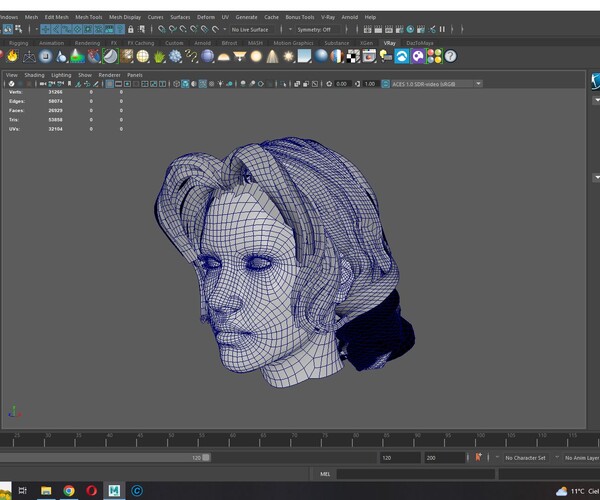Click the lock selection padlock icon
The height and width of the screenshot is (500, 600).
130,29
